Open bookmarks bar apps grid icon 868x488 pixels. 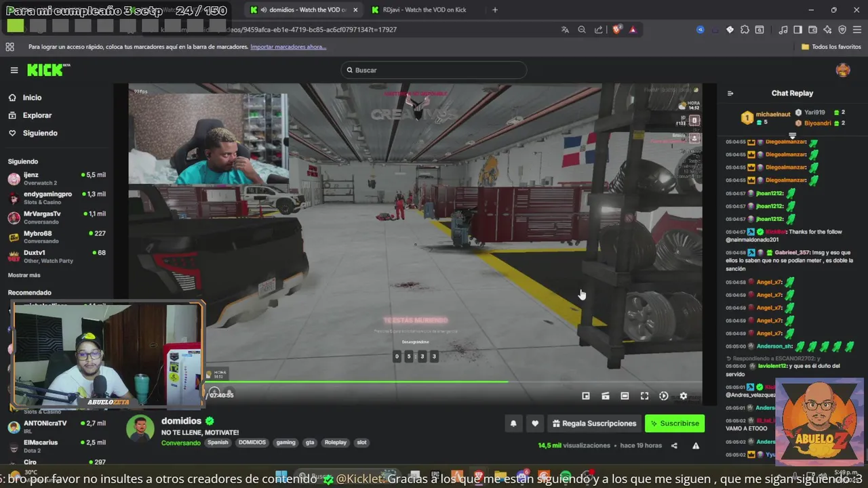point(9,47)
